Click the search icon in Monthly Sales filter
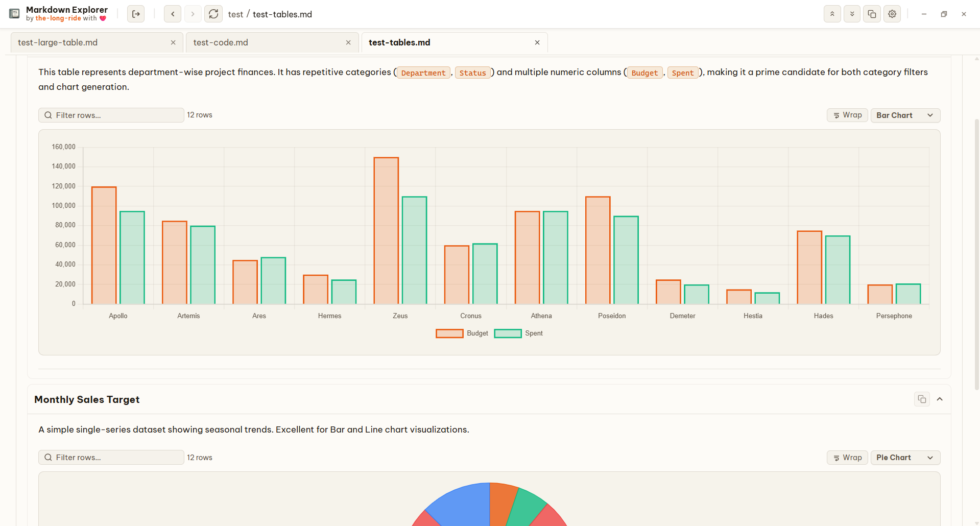Viewport: 980px width, 526px height. (48, 457)
